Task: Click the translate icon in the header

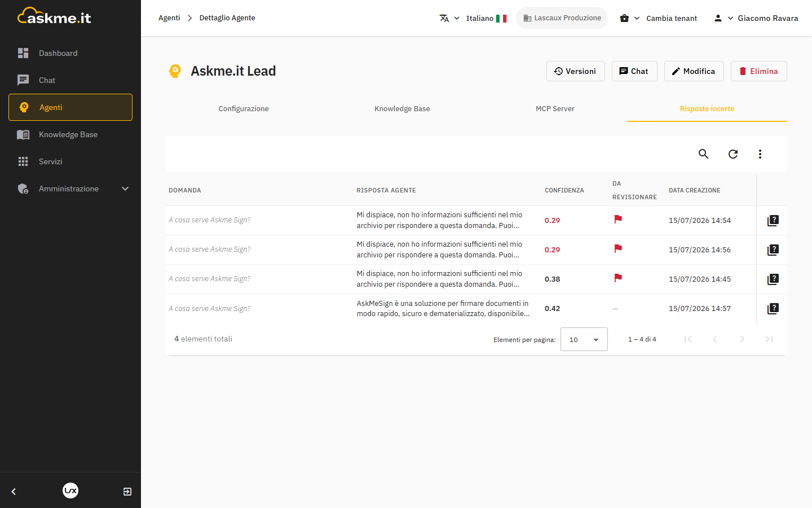Action: tap(444, 18)
